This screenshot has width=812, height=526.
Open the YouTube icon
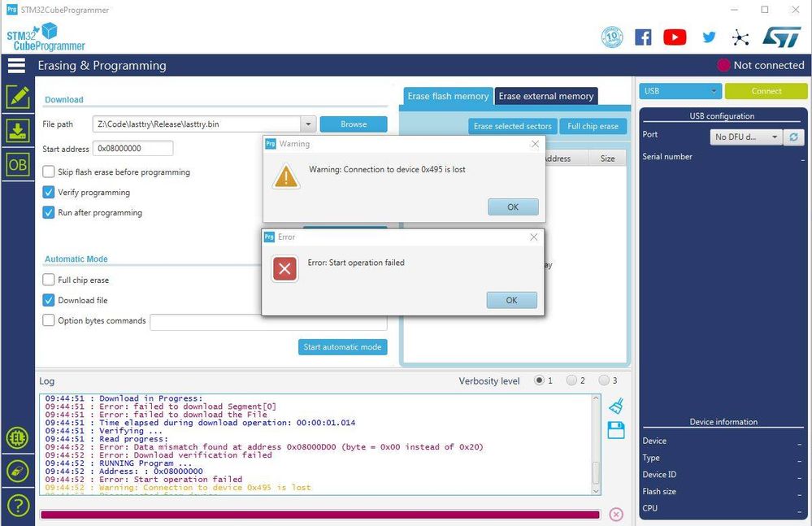(x=675, y=37)
